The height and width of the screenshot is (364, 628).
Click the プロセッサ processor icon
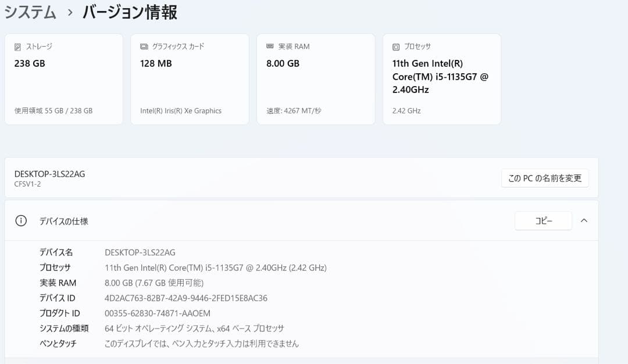click(x=396, y=46)
